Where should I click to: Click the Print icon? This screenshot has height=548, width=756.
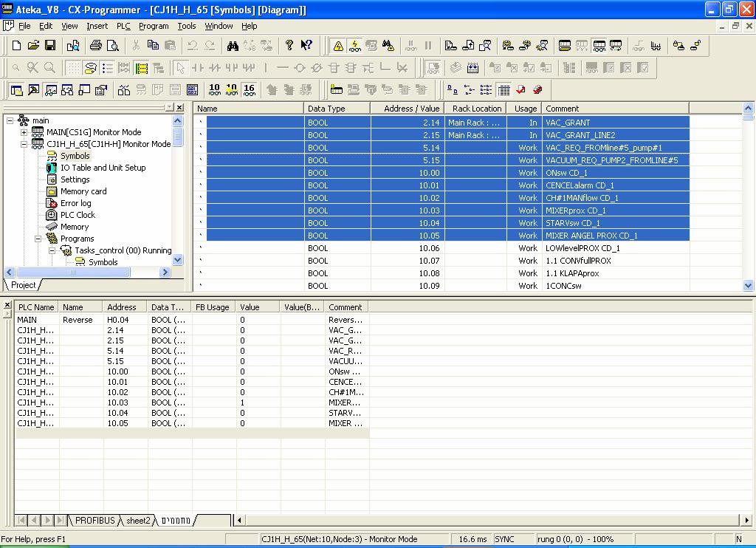click(96, 45)
